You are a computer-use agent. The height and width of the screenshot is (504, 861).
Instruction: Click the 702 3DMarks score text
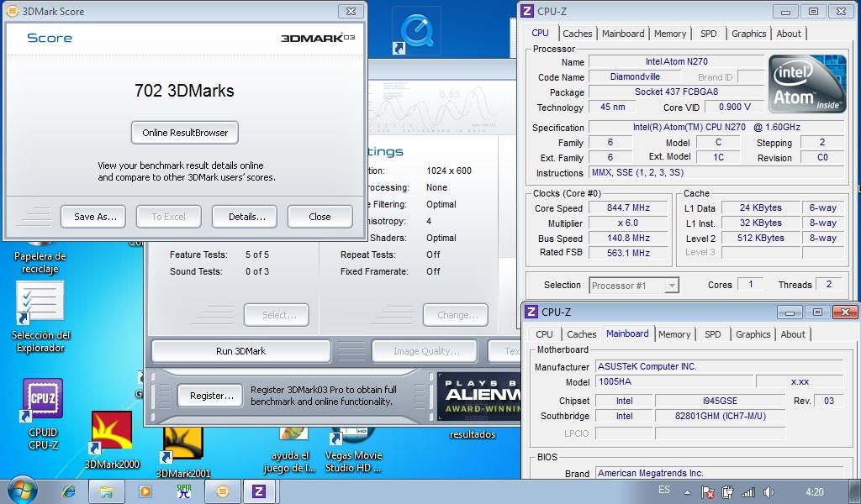[184, 91]
